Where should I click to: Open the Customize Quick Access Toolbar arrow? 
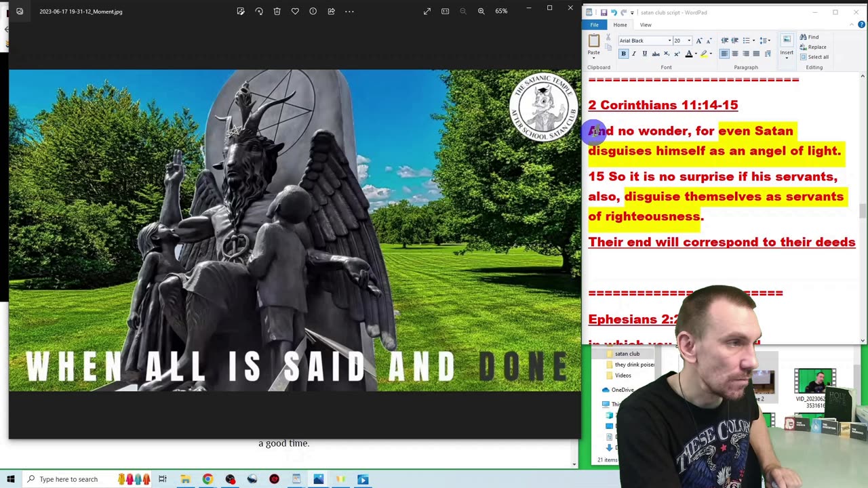point(633,12)
